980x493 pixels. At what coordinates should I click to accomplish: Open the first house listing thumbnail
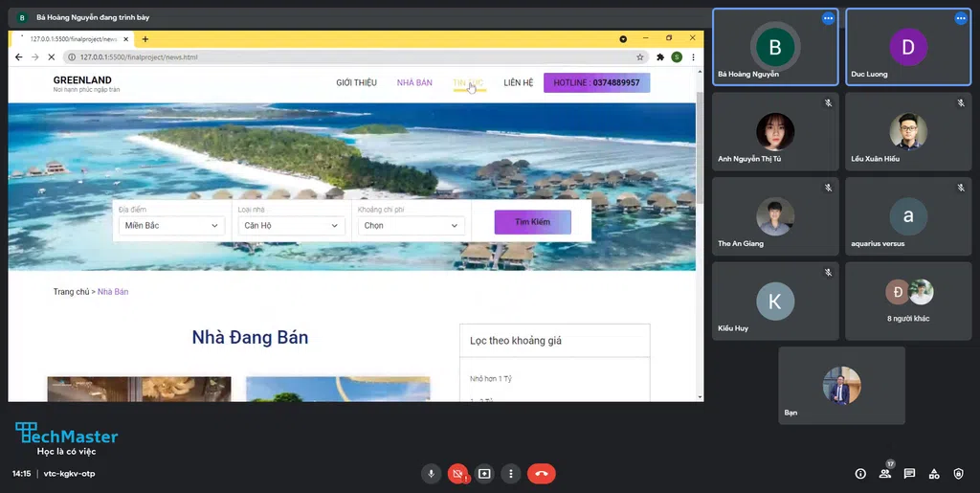point(139,390)
